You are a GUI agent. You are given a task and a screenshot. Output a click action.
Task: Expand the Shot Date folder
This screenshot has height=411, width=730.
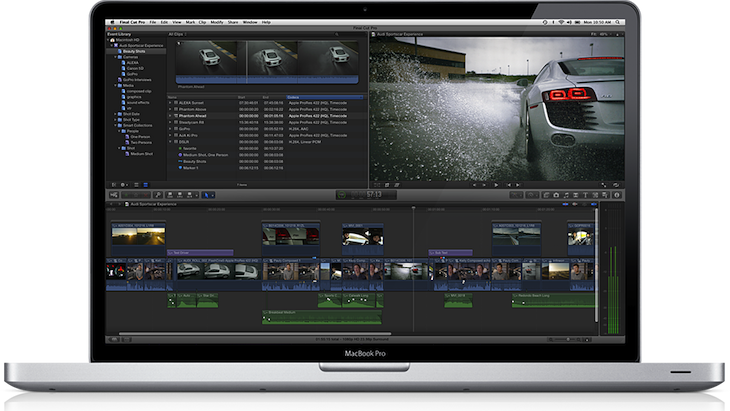point(116,114)
